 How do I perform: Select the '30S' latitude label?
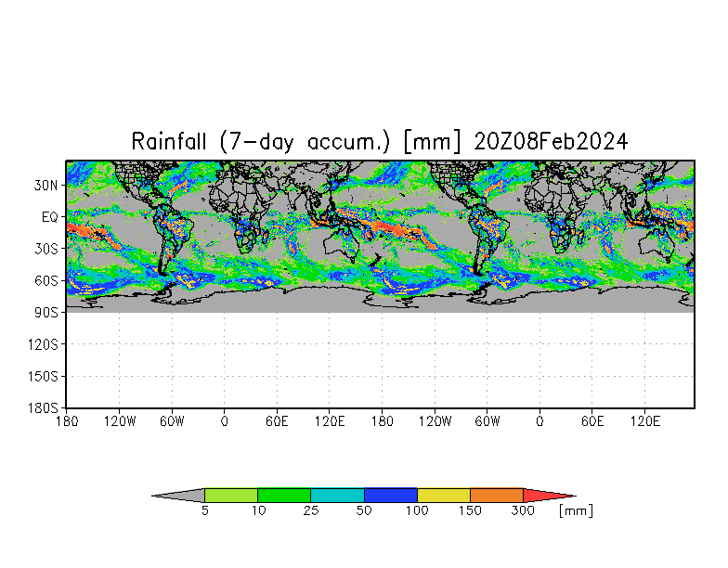46,249
